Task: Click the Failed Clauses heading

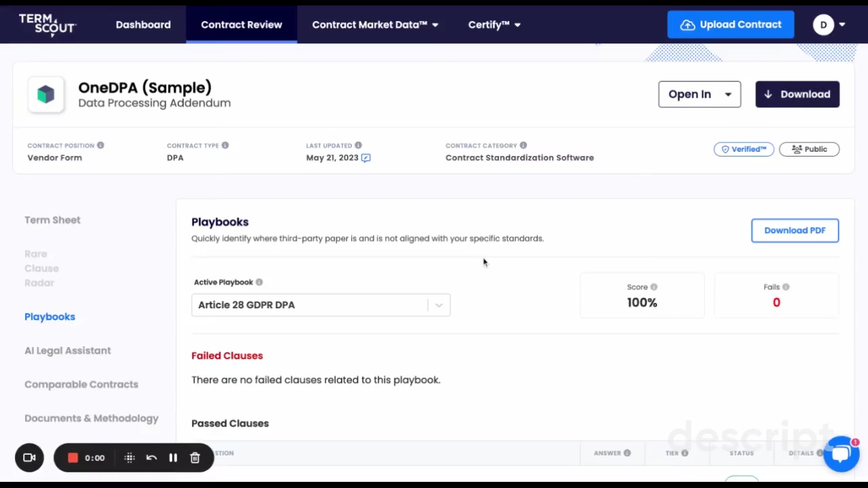Action: (x=227, y=355)
